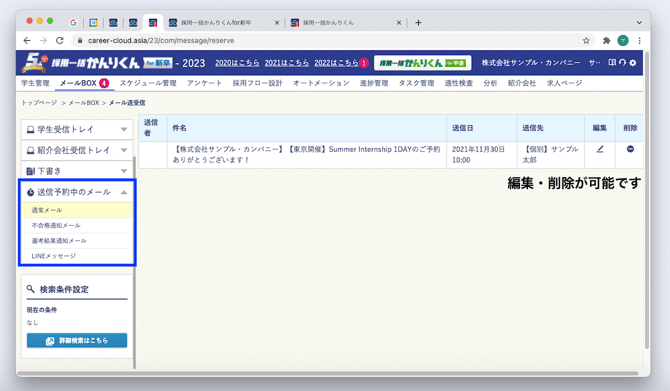Screen dimensions: 670x391
Task: Open the 求人ページ menu
Action: (x=564, y=83)
